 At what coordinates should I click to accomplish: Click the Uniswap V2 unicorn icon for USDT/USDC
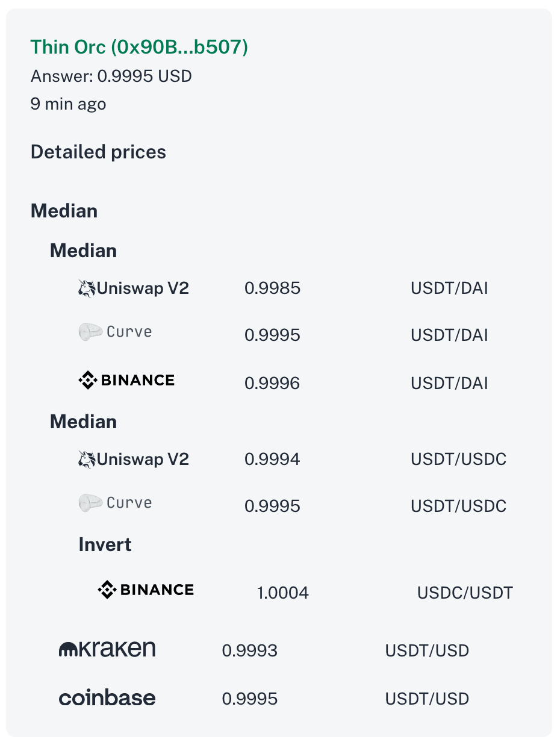coord(87,460)
